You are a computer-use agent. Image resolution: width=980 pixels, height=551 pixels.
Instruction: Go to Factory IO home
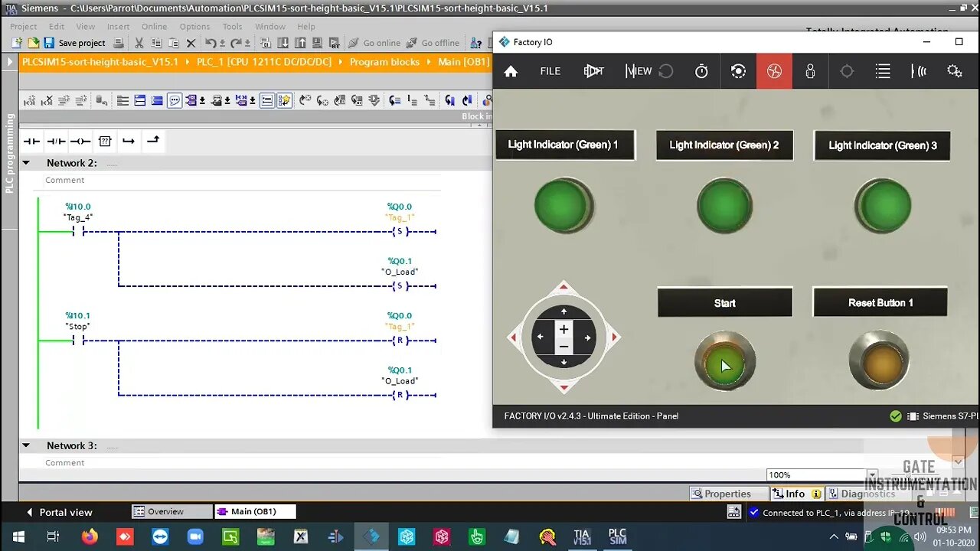pyautogui.click(x=511, y=71)
